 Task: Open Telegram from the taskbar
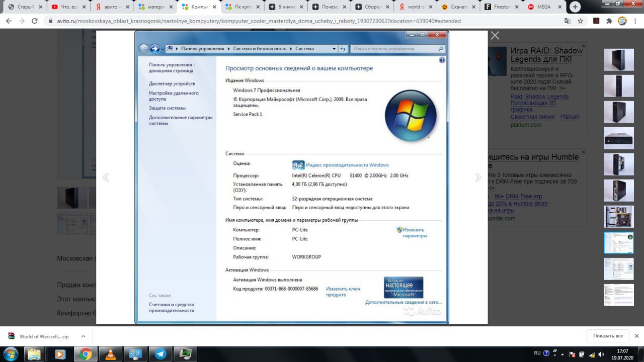(160, 354)
